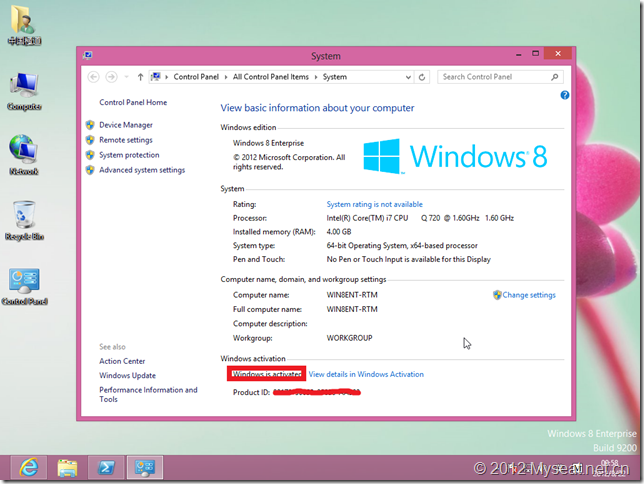The width and height of the screenshot is (644, 484).
Task: Refresh the System page
Action: click(x=422, y=77)
